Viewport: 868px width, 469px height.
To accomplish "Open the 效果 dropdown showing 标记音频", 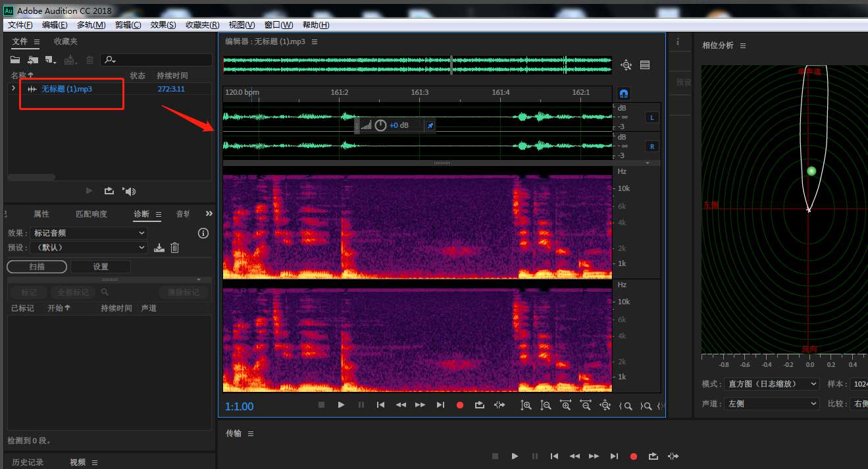I will [x=89, y=233].
